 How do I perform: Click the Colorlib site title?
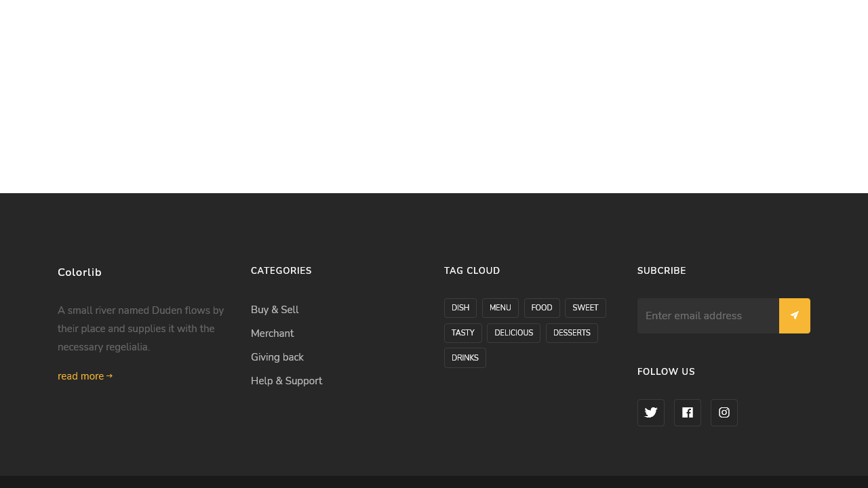pyautogui.click(x=79, y=272)
